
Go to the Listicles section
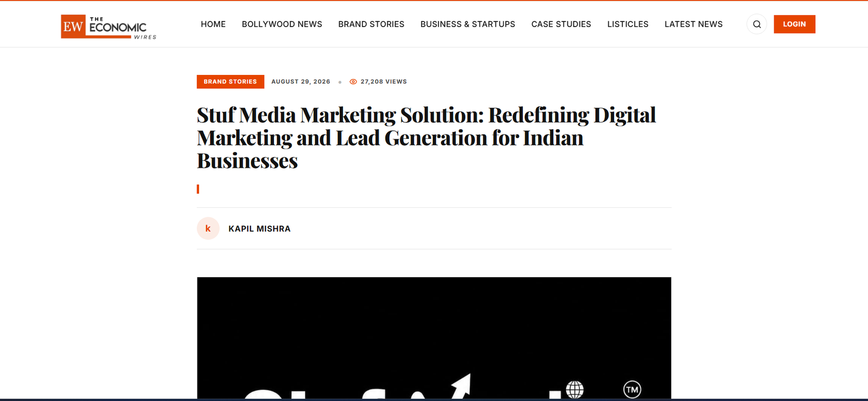point(628,24)
